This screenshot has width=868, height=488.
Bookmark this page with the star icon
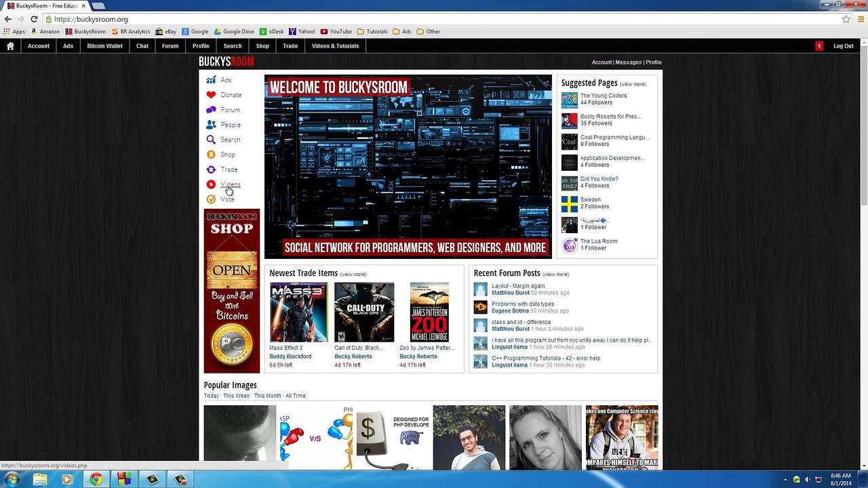pos(846,19)
